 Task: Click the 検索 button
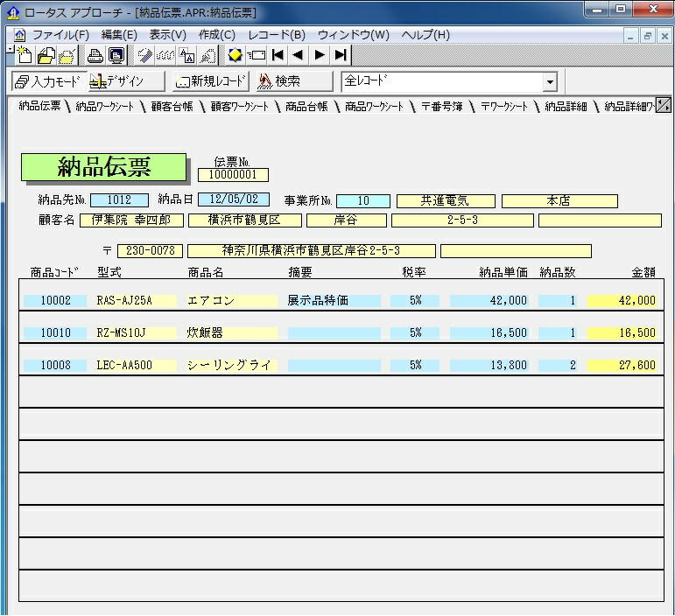click(x=294, y=80)
